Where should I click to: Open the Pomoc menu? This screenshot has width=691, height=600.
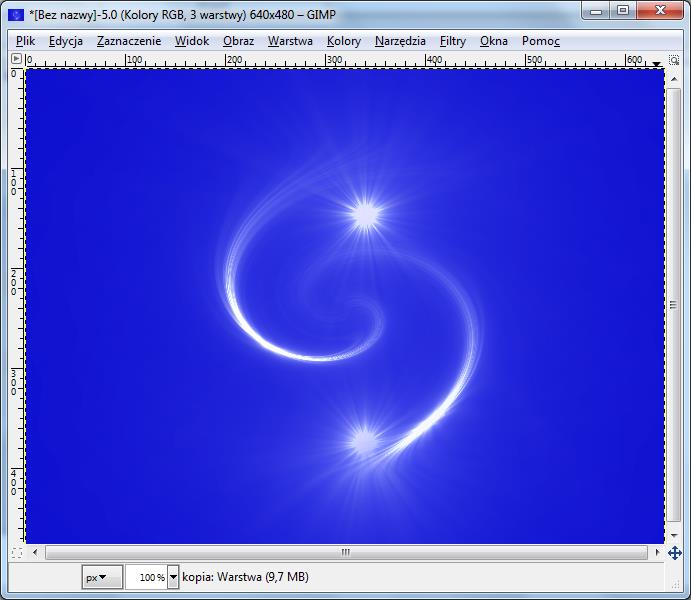[541, 41]
